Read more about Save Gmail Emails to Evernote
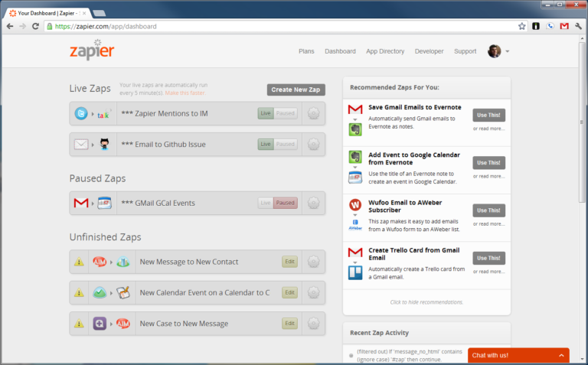 click(488, 129)
